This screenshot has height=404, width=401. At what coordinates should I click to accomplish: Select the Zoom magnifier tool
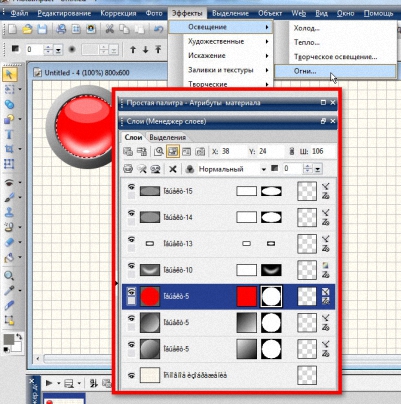pyautogui.click(x=9, y=276)
